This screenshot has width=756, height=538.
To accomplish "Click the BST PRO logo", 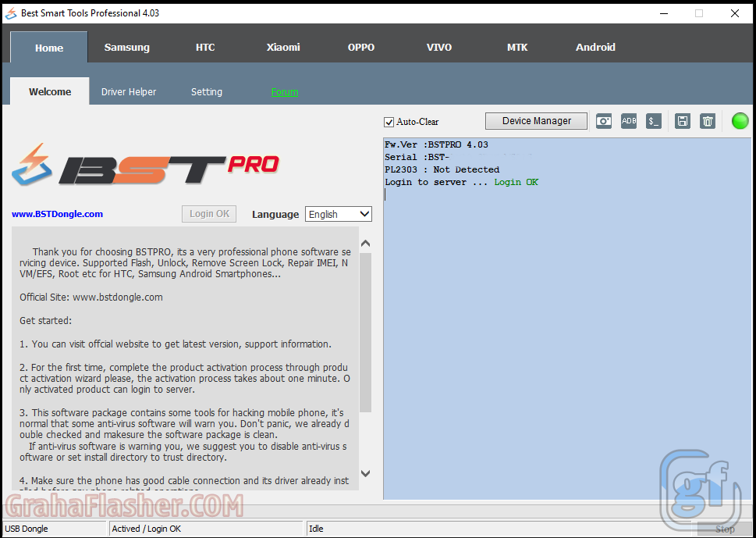I will click(x=145, y=165).
